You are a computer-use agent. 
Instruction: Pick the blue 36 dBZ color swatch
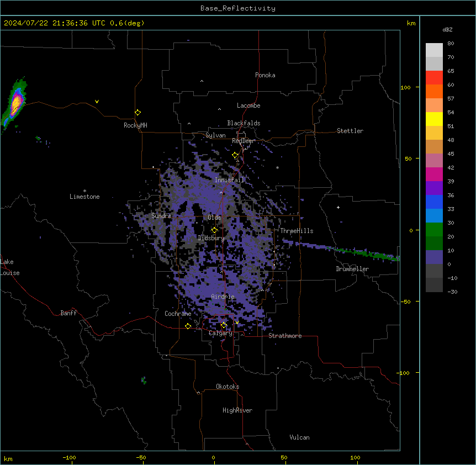[x=434, y=202]
